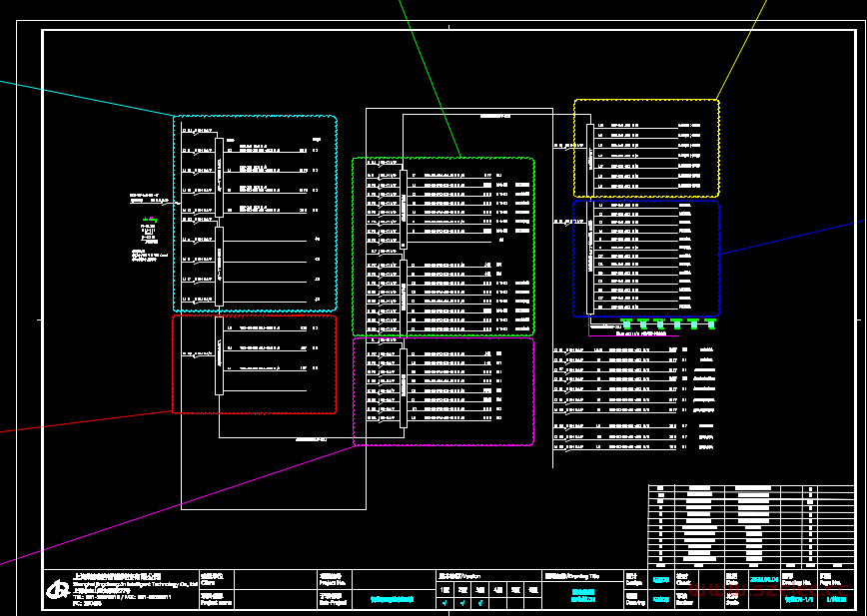Select the 'Page No.' label
Screen dimensions: 867x616
tap(831, 583)
